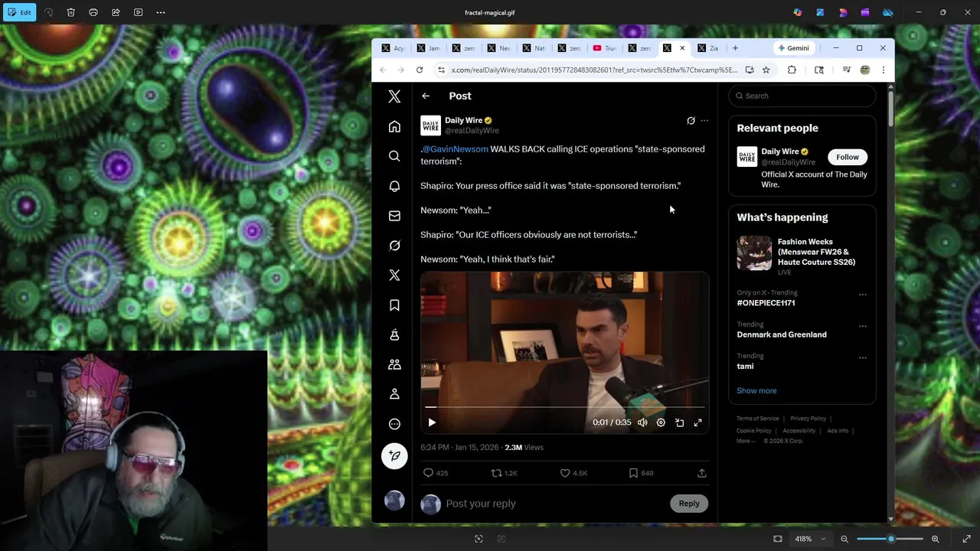
Task: Open Bookmarks icon in X sidebar
Action: click(x=394, y=305)
